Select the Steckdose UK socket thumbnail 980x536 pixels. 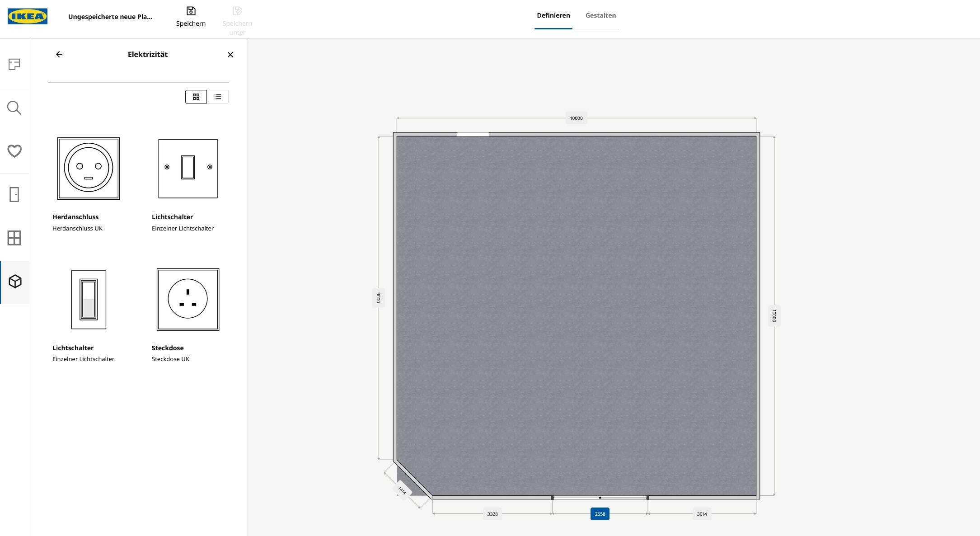click(188, 299)
